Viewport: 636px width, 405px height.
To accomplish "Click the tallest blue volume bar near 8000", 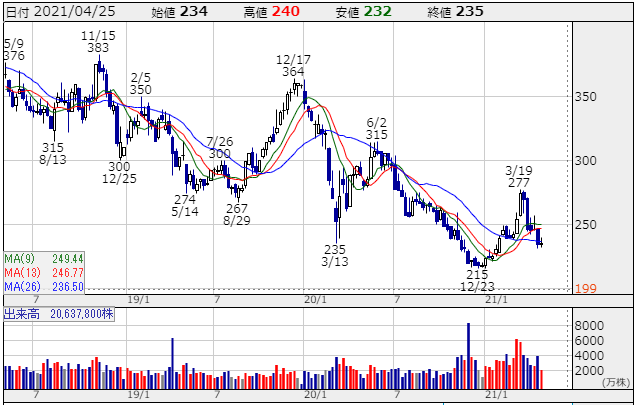I will tap(468, 356).
